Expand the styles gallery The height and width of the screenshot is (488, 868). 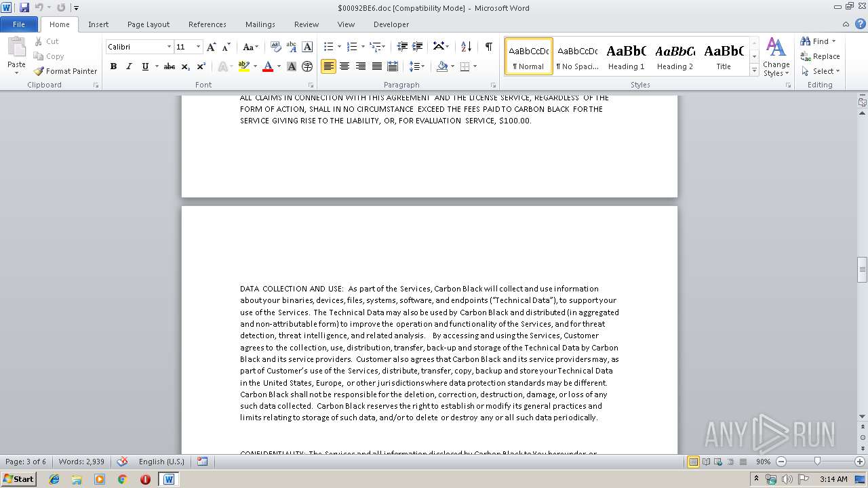tap(754, 70)
